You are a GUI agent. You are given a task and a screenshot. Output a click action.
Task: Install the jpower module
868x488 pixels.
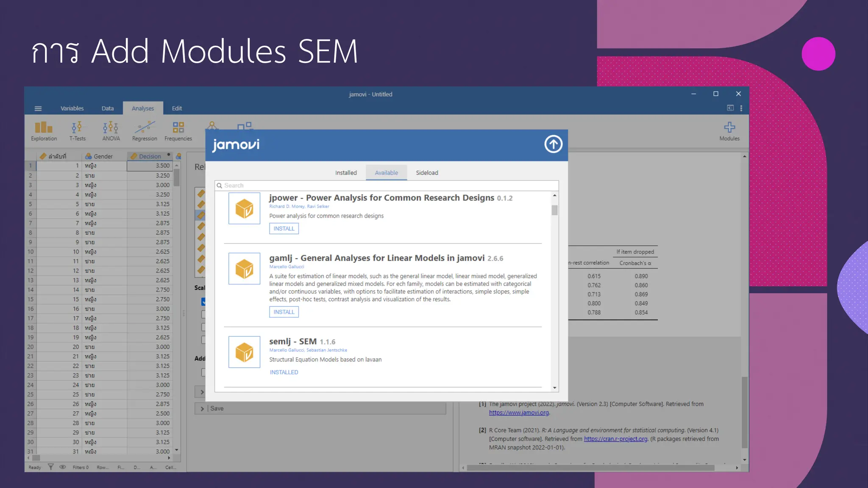(x=284, y=229)
